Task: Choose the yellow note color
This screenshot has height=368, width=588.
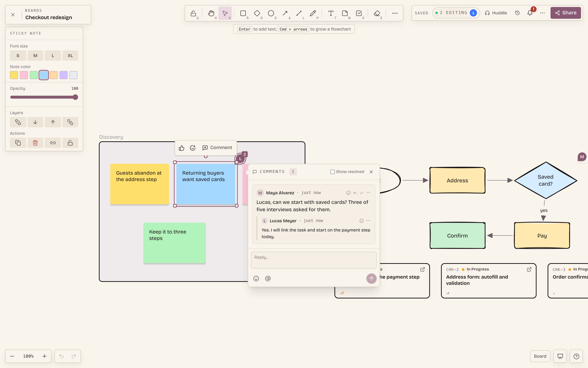Action: [x=14, y=75]
